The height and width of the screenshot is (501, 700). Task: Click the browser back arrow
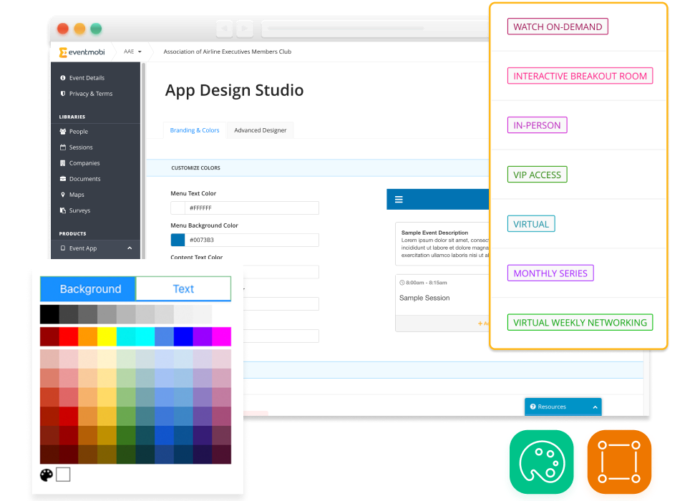(225, 29)
